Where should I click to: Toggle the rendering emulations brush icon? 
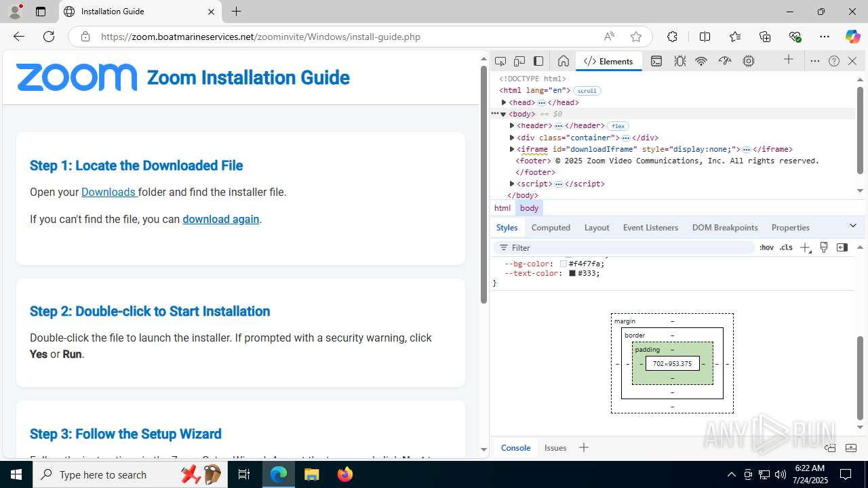tap(824, 247)
